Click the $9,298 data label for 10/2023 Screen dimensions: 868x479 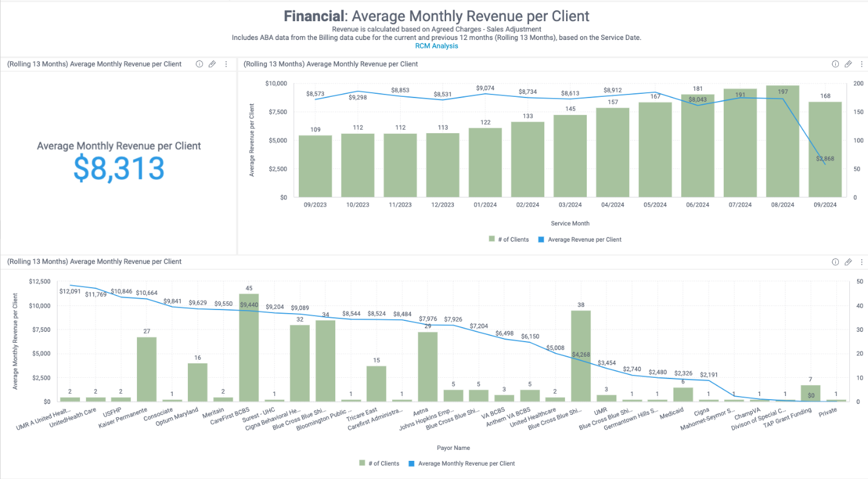[x=358, y=97]
